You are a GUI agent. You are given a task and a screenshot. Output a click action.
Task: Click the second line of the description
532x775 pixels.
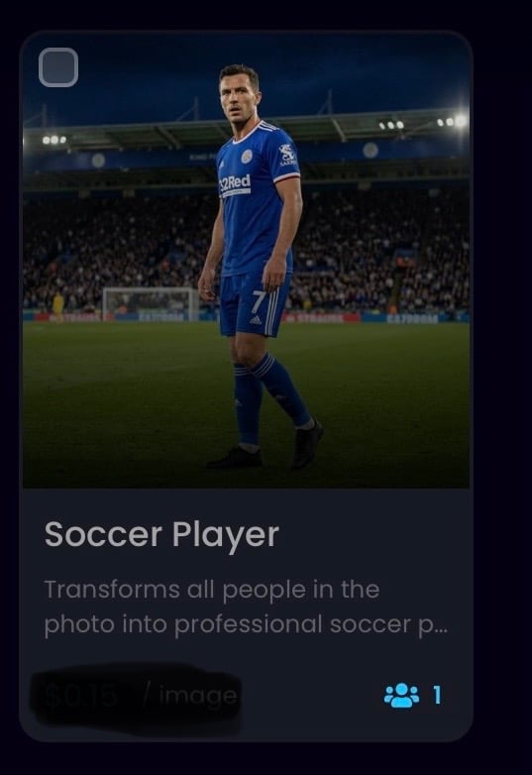coord(246,624)
